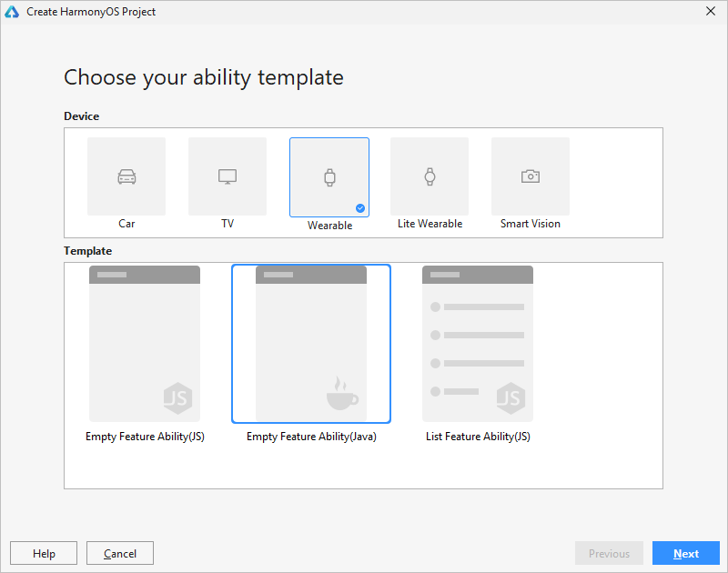Select the Car device icon
Viewport: 728px width, 573px height.
tap(126, 176)
